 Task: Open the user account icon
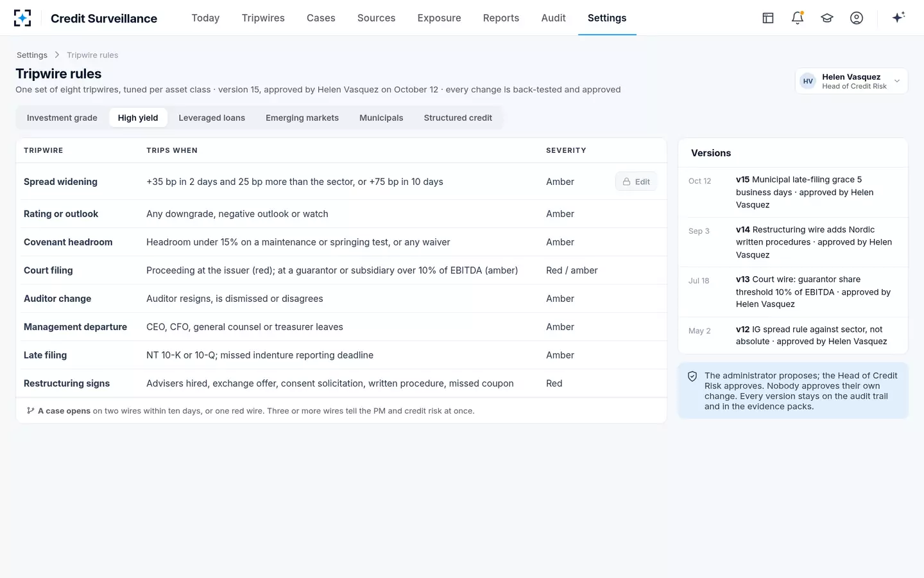[857, 18]
